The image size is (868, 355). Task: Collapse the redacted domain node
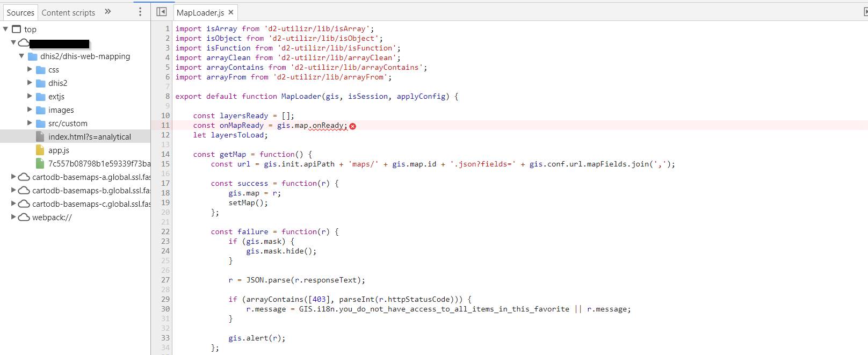coord(13,42)
